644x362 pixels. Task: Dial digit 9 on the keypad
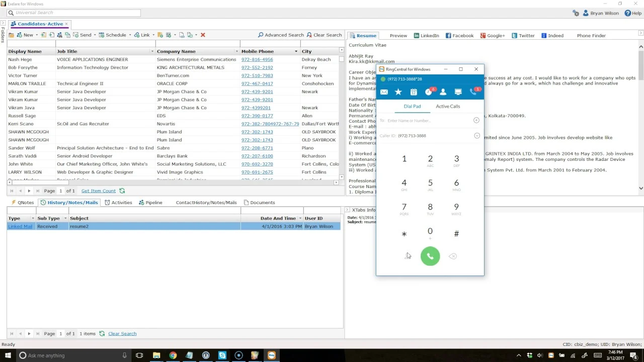click(x=456, y=208)
